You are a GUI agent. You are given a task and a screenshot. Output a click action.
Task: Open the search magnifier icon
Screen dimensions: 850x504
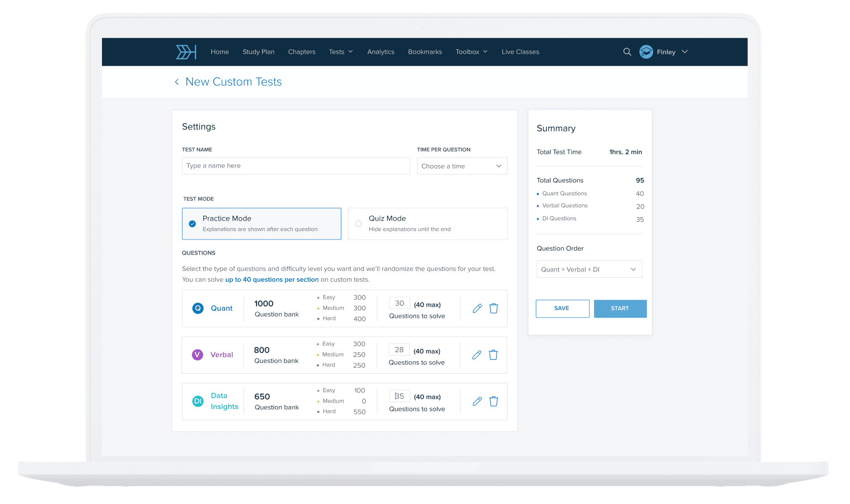click(627, 52)
